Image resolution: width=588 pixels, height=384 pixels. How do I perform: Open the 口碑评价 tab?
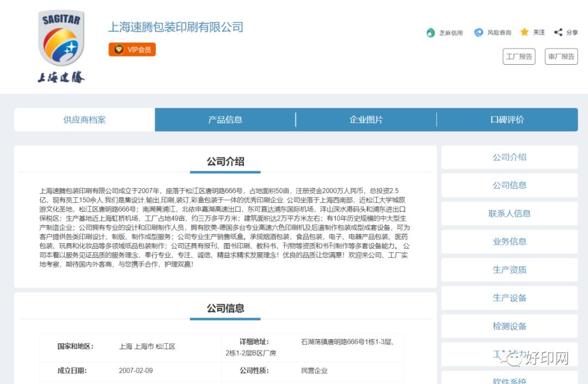tap(506, 120)
